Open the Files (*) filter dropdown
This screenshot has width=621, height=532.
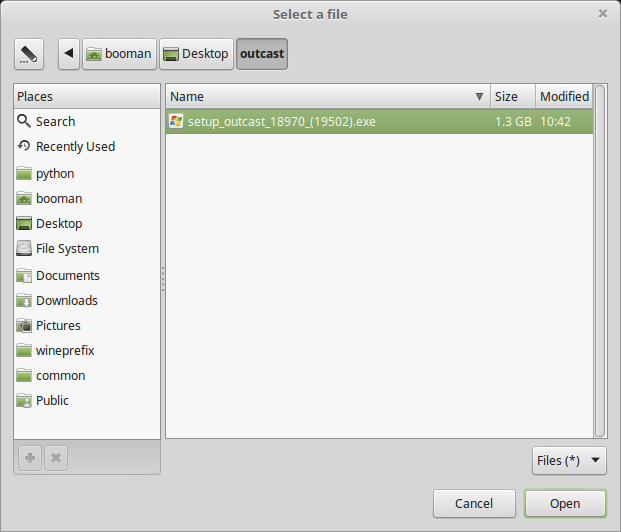569,460
